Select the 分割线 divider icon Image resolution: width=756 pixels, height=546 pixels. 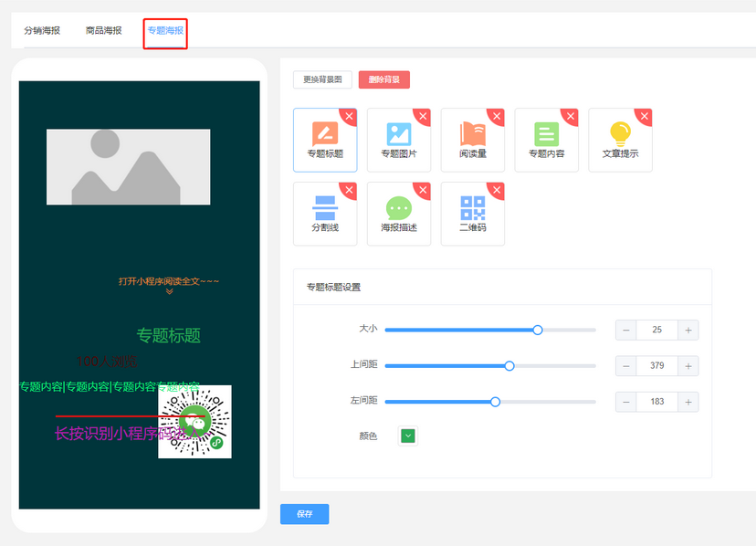(325, 207)
